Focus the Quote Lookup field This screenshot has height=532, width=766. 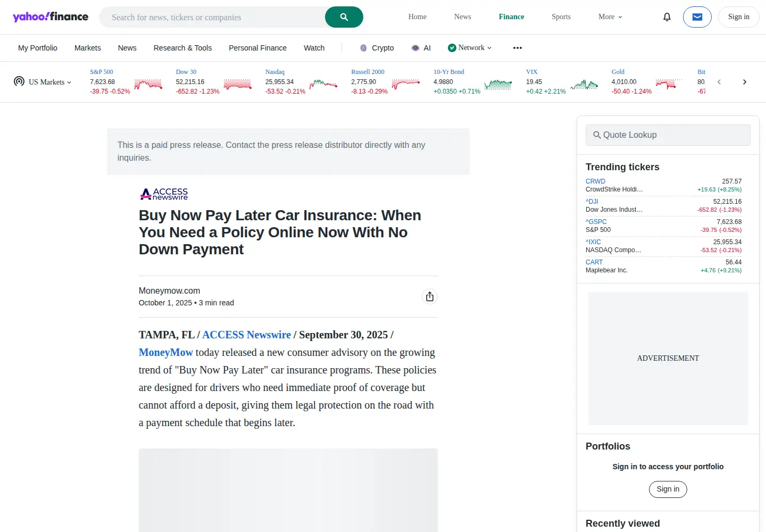tap(668, 135)
